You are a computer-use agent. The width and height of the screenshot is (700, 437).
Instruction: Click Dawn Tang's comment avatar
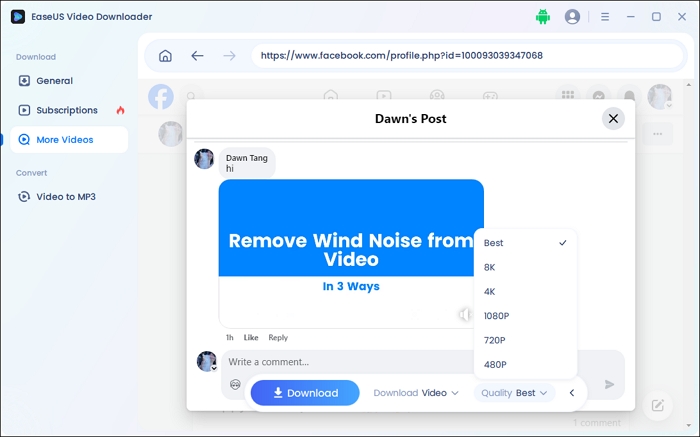tap(204, 159)
